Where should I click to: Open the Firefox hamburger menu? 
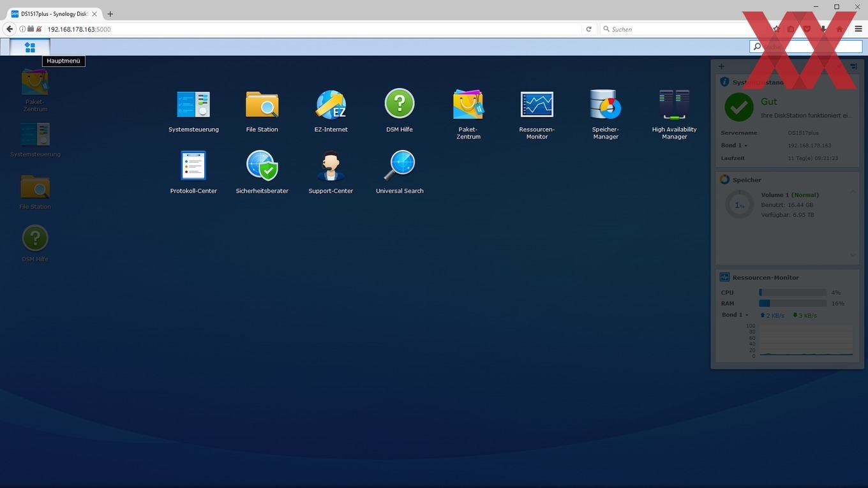tap(858, 29)
